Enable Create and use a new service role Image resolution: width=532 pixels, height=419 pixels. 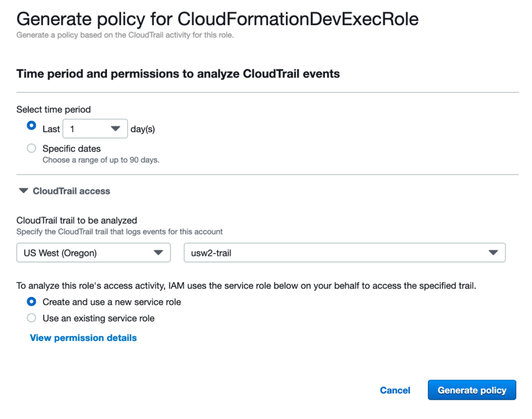[31, 302]
